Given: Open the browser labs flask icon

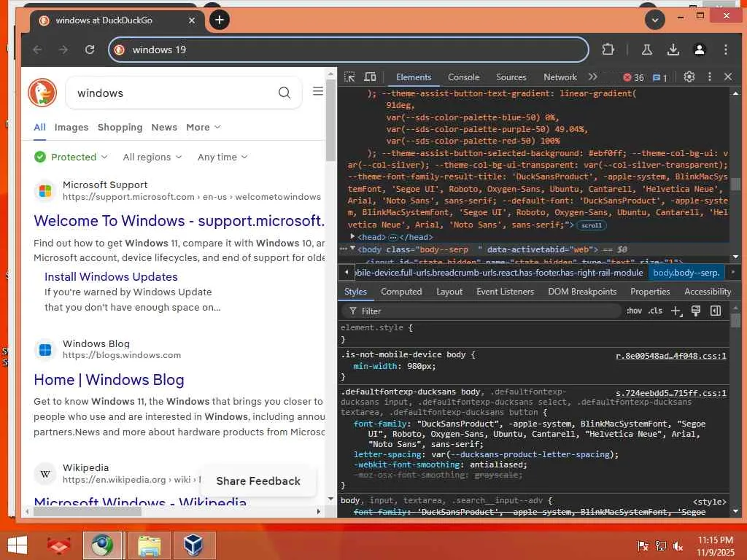Looking at the screenshot, I should coord(646,50).
